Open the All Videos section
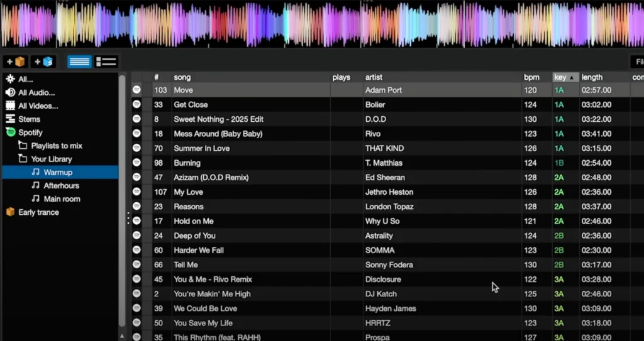 [38, 106]
